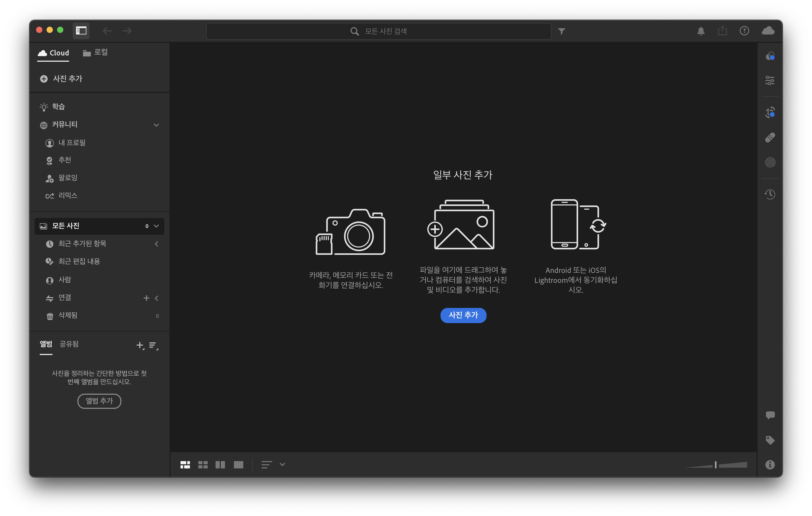Toggle the left sidebar panel button
The width and height of the screenshot is (812, 516).
(x=81, y=31)
